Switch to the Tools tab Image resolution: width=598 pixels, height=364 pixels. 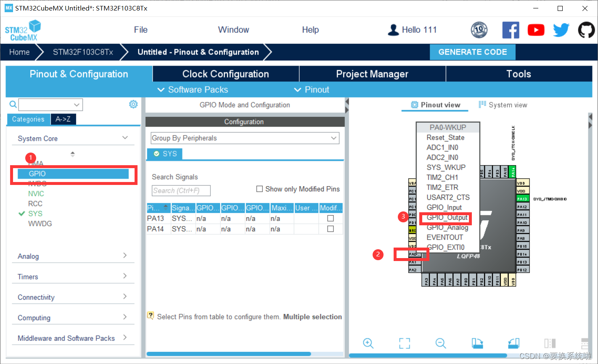[519, 74]
